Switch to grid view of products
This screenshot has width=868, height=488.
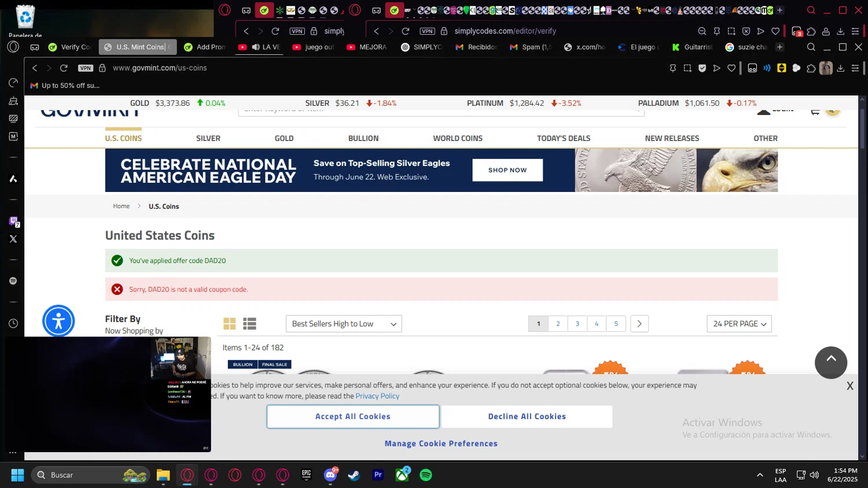coord(230,324)
